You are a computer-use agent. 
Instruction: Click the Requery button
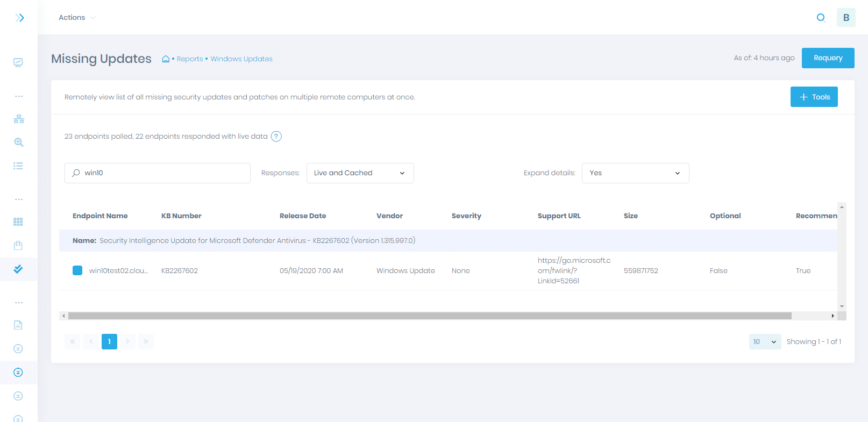pyautogui.click(x=828, y=58)
